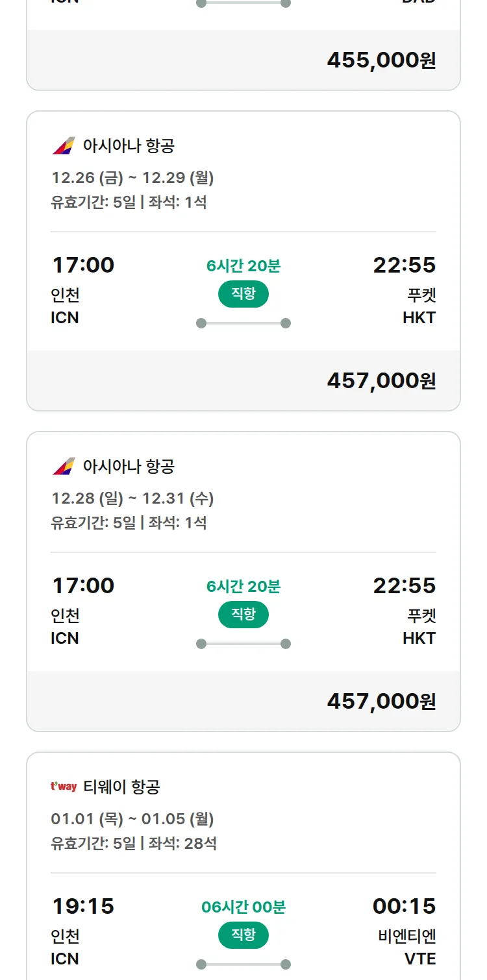Click the 01.01 (목) ~ 01.05 (월) date range
487x980 pixels.
pyautogui.click(x=132, y=819)
